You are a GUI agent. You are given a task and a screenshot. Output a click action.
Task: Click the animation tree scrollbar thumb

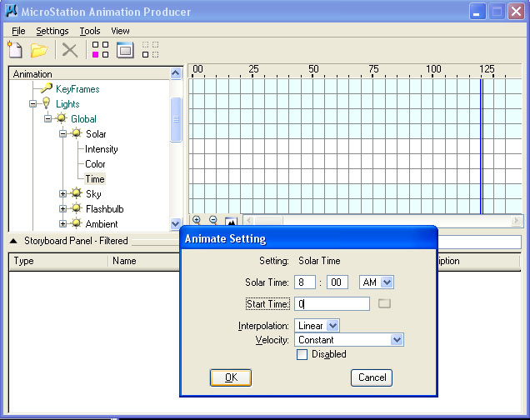[x=176, y=119]
